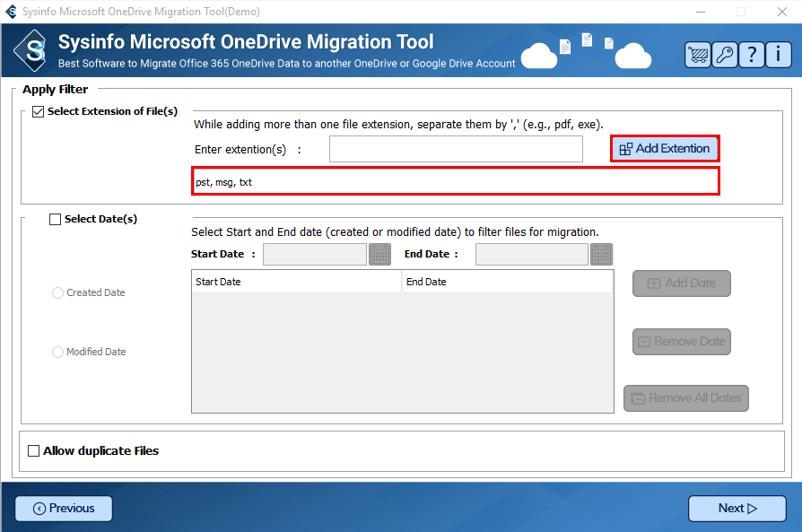
Task: Click the question mark help icon
Action: 752,55
